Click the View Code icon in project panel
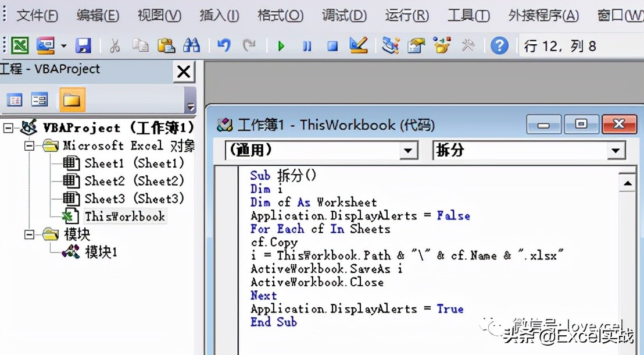The height and width of the screenshot is (355, 644). coord(15,100)
